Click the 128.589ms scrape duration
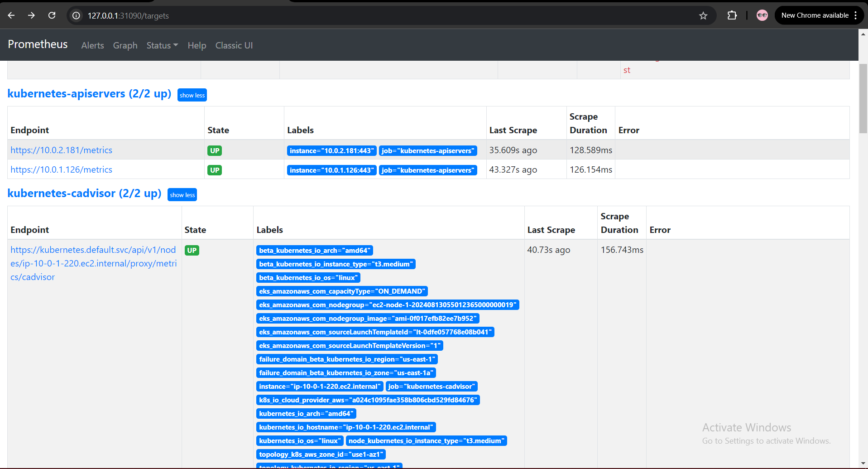This screenshot has width=868, height=469. pyautogui.click(x=591, y=150)
